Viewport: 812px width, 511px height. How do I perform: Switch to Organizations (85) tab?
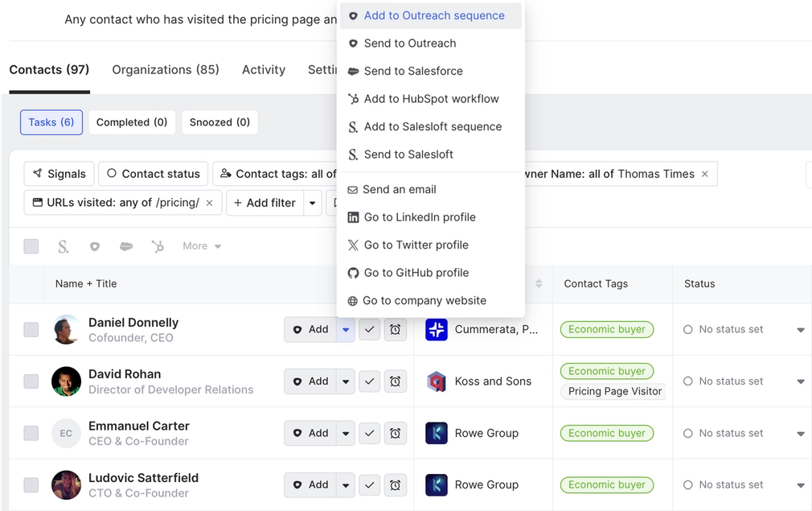click(x=166, y=70)
